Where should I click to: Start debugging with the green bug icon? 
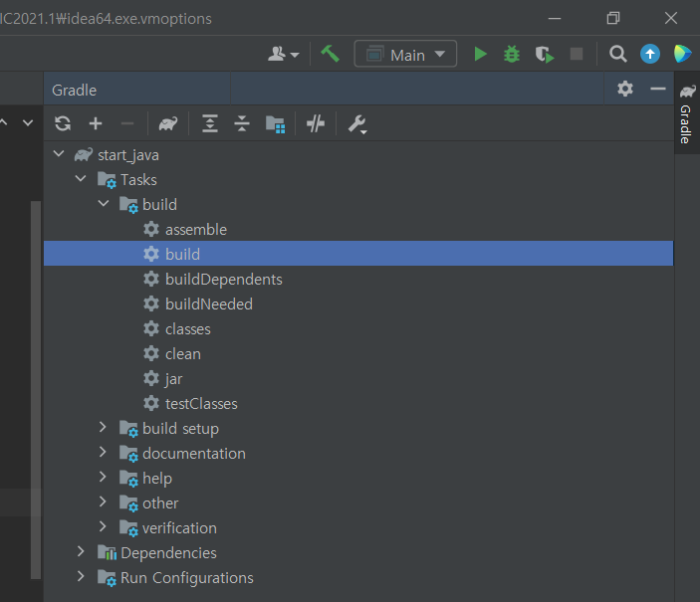coord(512,54)
